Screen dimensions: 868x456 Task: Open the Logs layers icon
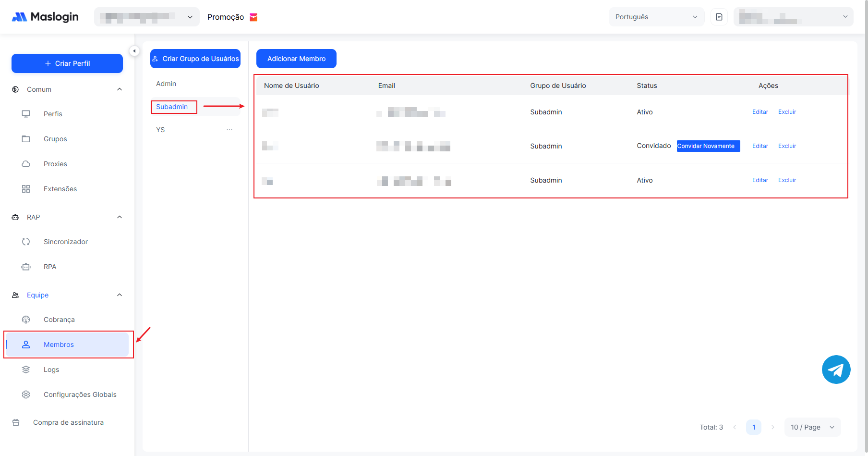click(26, 370)
